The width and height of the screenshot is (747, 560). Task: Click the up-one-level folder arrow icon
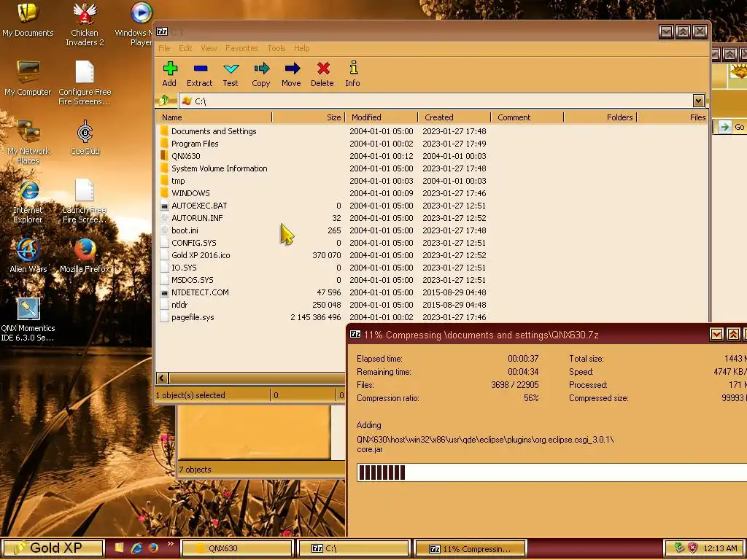point(165,100)
